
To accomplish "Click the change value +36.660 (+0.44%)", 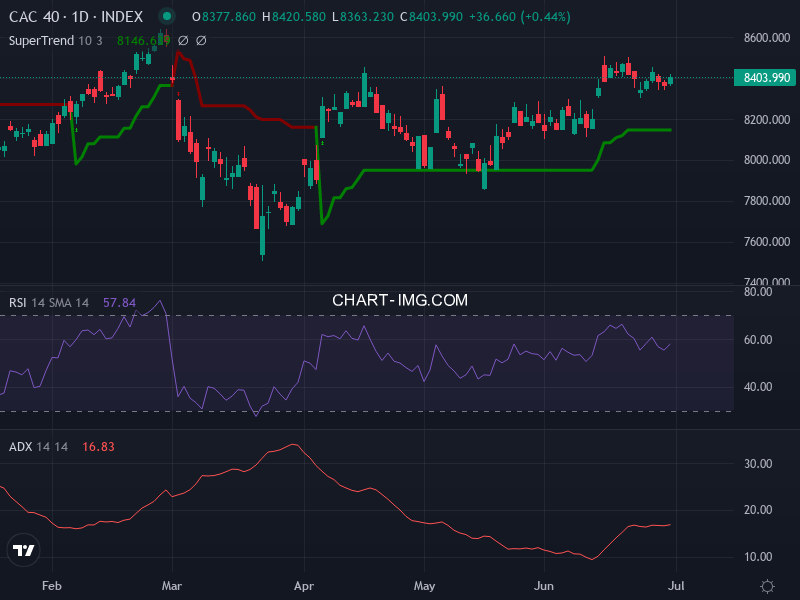I will [x=519, y=17].
